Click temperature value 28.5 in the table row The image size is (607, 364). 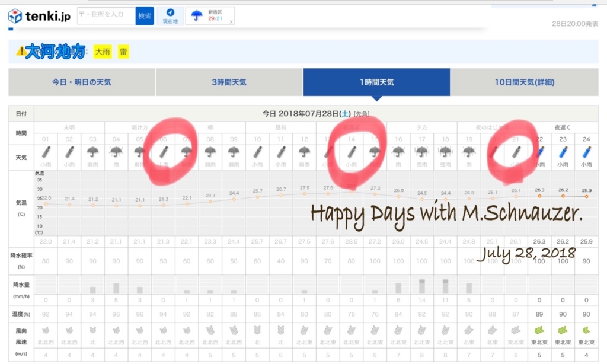pyautogui.click(x=352, y=241)
